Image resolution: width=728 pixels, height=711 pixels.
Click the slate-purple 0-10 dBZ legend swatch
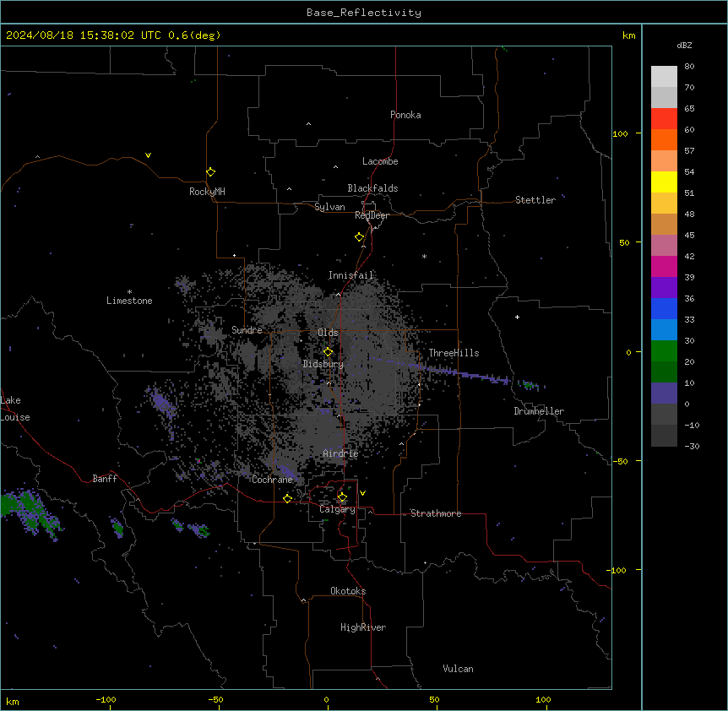(x=664, y=393)
